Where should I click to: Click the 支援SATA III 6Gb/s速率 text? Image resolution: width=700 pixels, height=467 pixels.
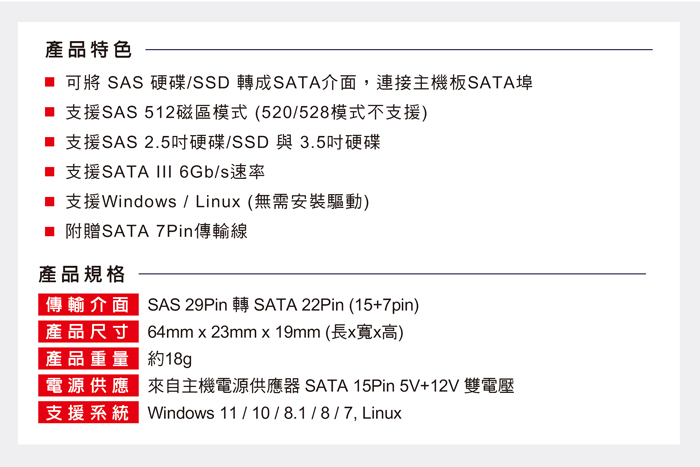(x=164, y=172)
